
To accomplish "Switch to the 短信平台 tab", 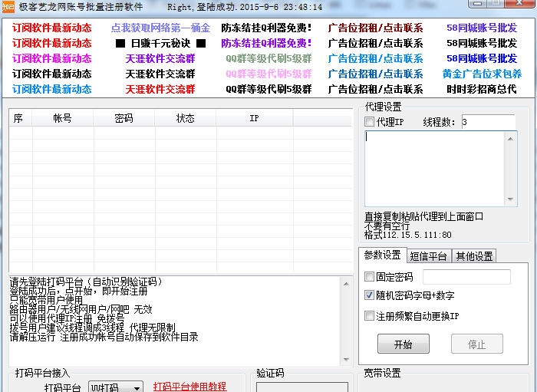I will (x=428, y=256).
